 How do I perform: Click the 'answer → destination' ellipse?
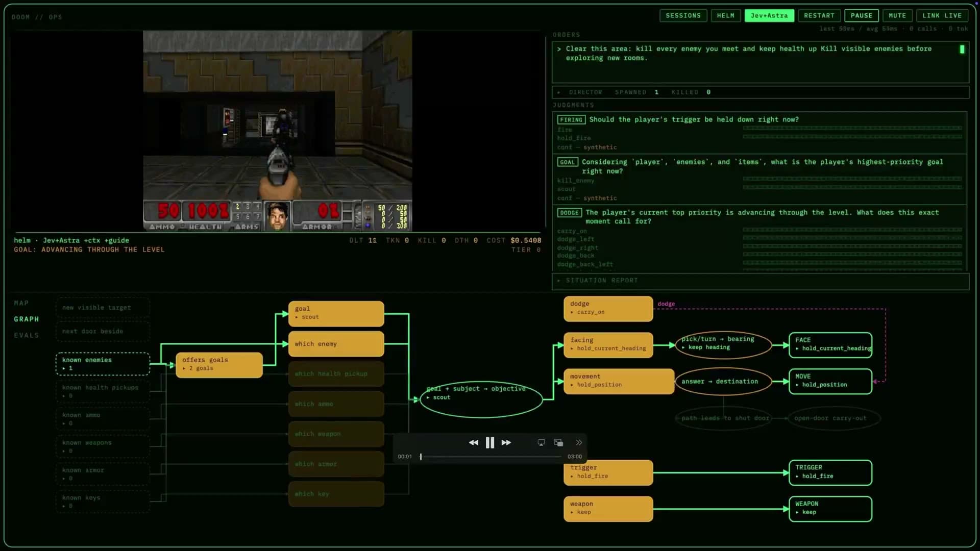click(723, 381)
